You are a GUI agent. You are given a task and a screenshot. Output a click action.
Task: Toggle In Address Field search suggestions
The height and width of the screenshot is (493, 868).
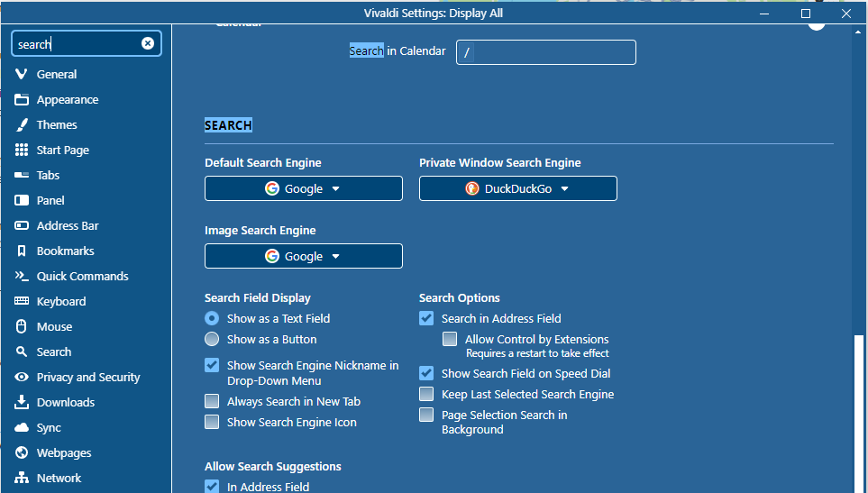tap(212, 487)
